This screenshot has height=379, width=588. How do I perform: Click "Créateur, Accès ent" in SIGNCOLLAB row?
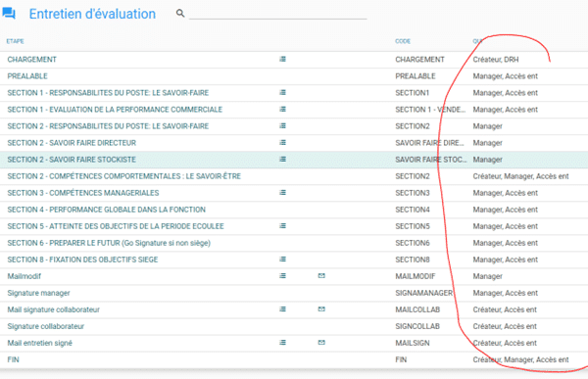click(x=505, y=326)
